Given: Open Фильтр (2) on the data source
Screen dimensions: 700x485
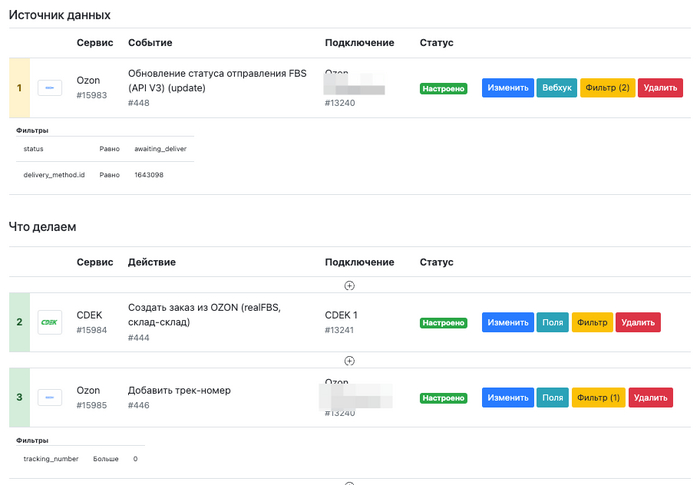Looking at the screenshot, I should (x=606, y=88).
